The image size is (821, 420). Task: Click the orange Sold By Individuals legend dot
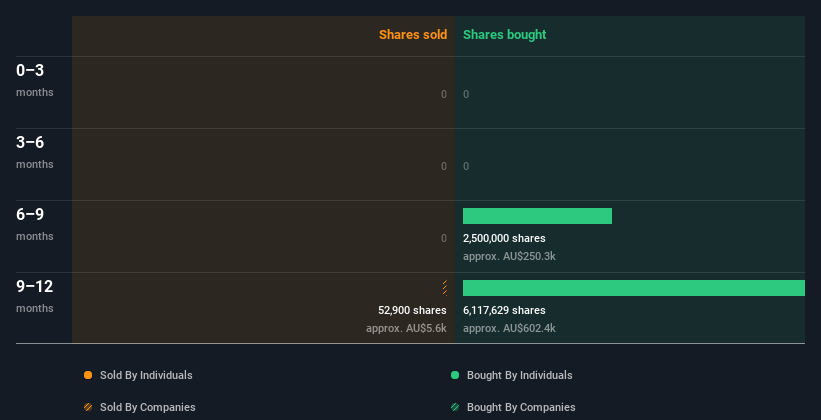[88, 375]
